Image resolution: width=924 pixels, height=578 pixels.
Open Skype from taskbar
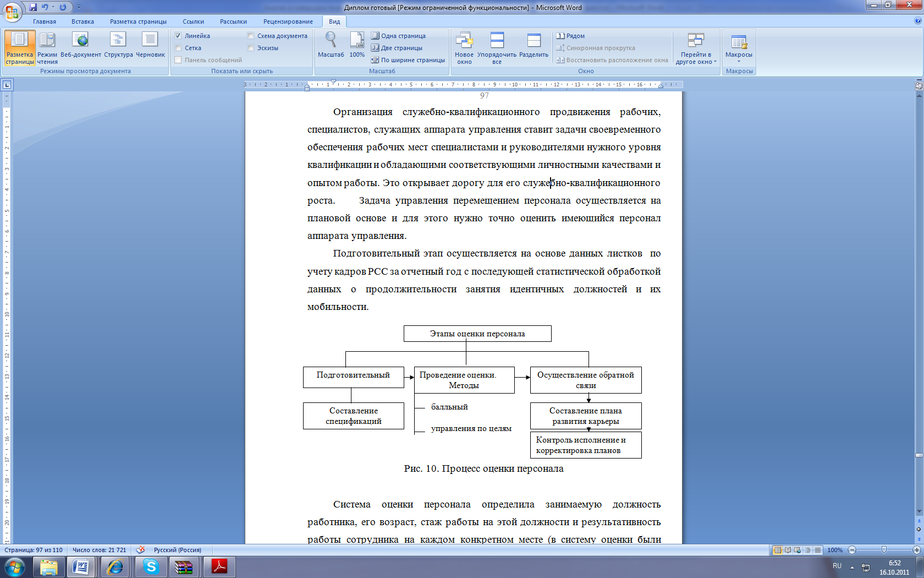point(150,567)
